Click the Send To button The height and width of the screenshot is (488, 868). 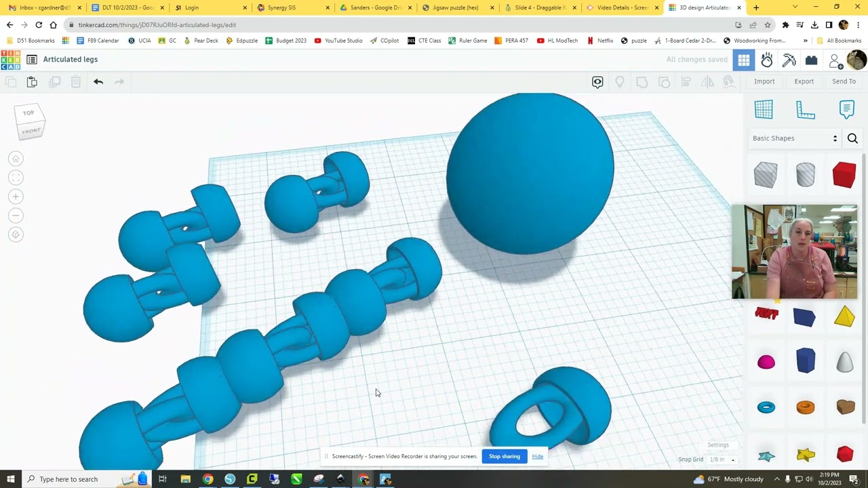[x=844, y=81]
